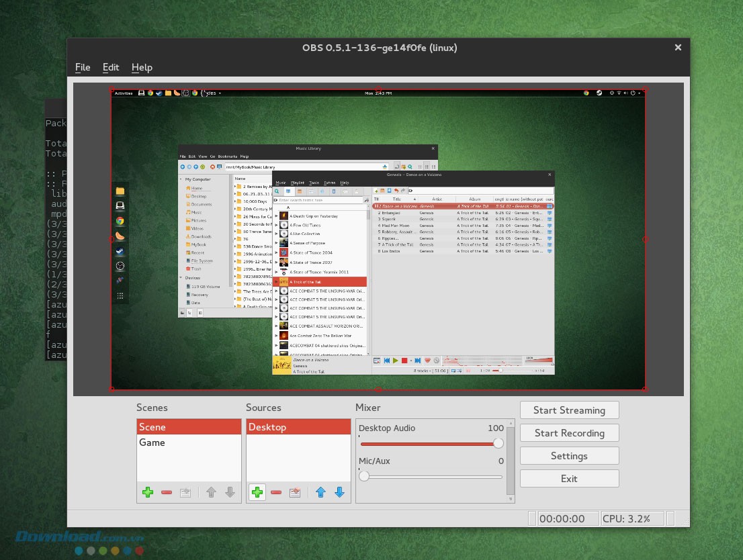Move the selected scene up

[211, 492]
